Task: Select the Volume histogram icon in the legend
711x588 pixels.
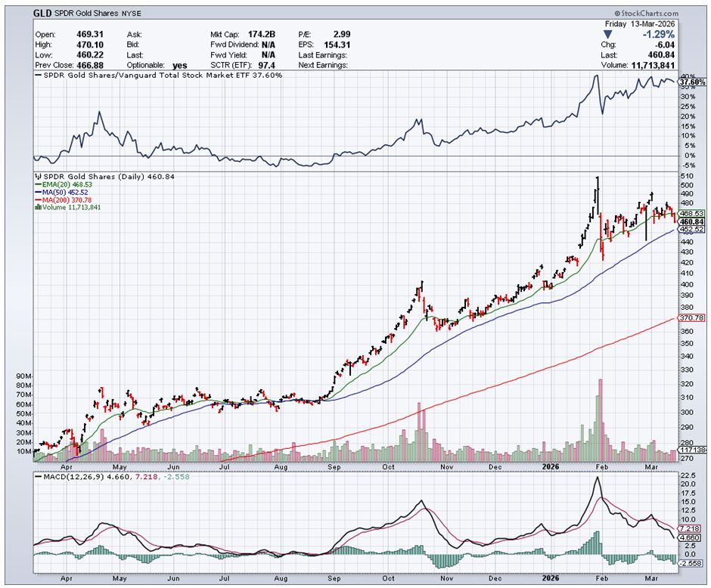Action: (x=39, y=207)
